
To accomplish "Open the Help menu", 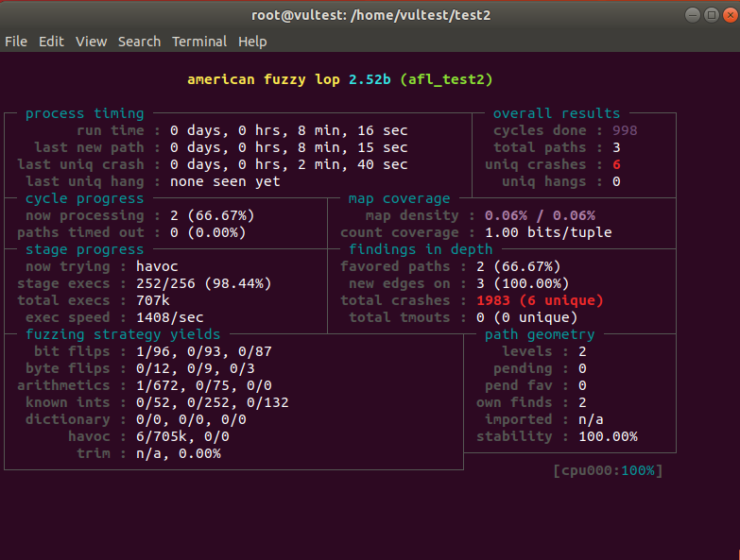I will [252, 42].
